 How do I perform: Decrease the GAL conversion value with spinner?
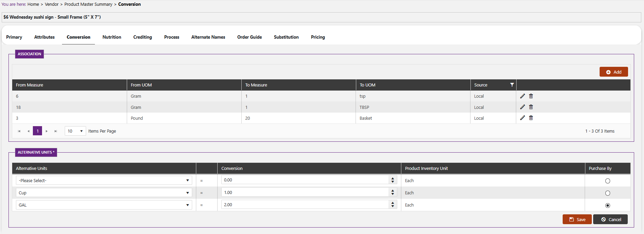pyautogui.click(x=393, y=207)
